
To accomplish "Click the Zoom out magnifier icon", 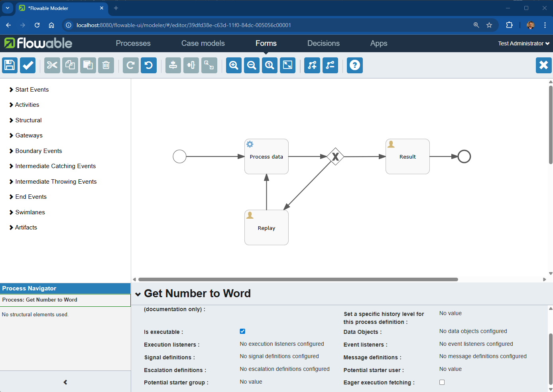I will point(252,65).
